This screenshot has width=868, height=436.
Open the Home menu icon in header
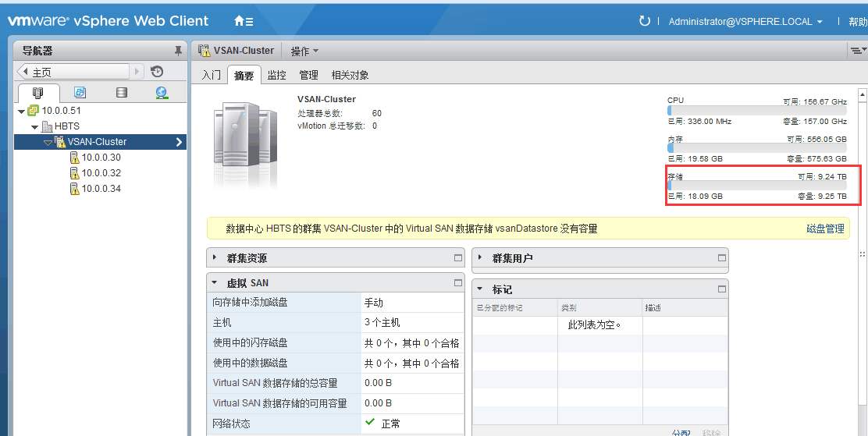244,22
